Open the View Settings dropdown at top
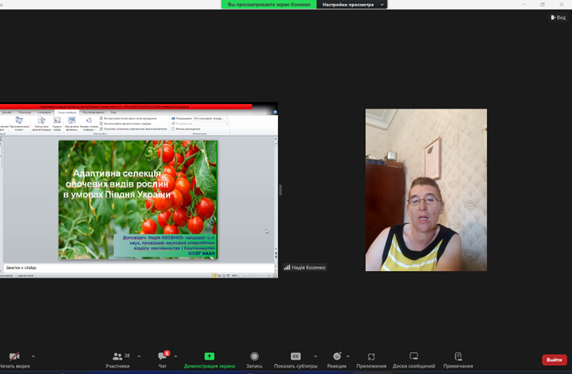572x374 pixels. (352, 4)
